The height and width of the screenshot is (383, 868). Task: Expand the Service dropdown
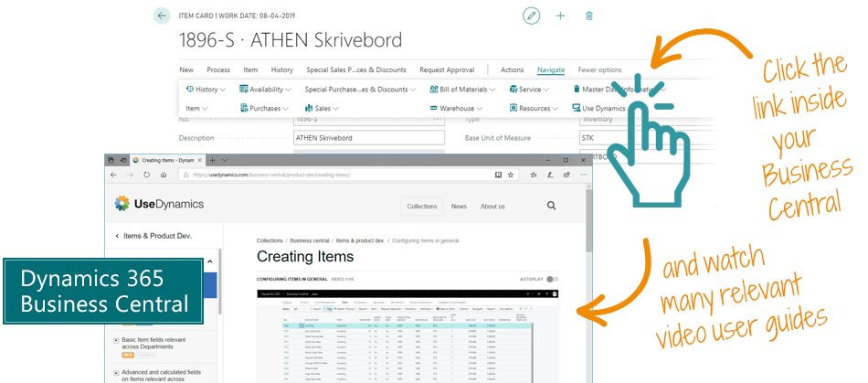tap(529, 89)
